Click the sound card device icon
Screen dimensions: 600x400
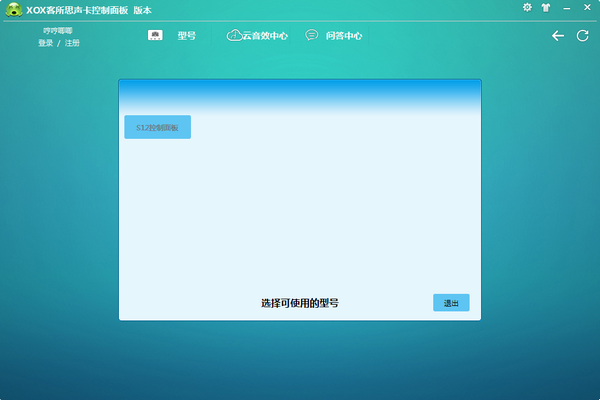[x=155, y=35]
